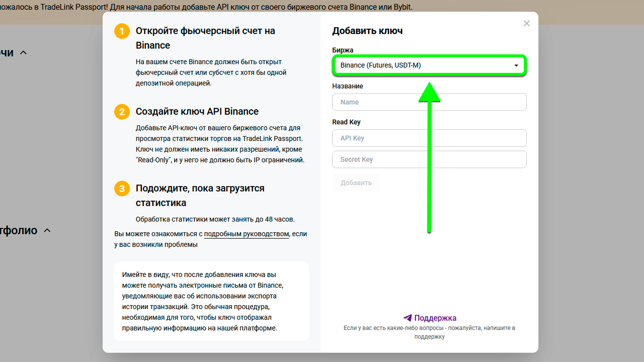This screenshot has width=644, height=362.
Task: Click heading 'Создайте ключ API Binance'
Action: point(197,111)
